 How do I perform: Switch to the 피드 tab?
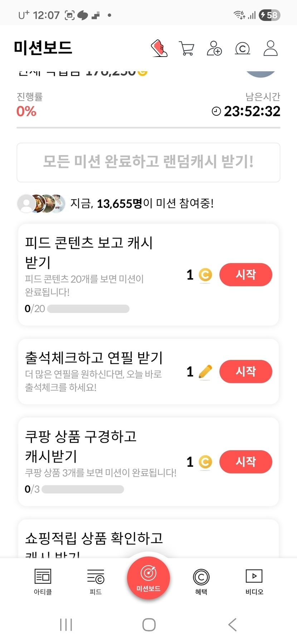click(96, 582)
